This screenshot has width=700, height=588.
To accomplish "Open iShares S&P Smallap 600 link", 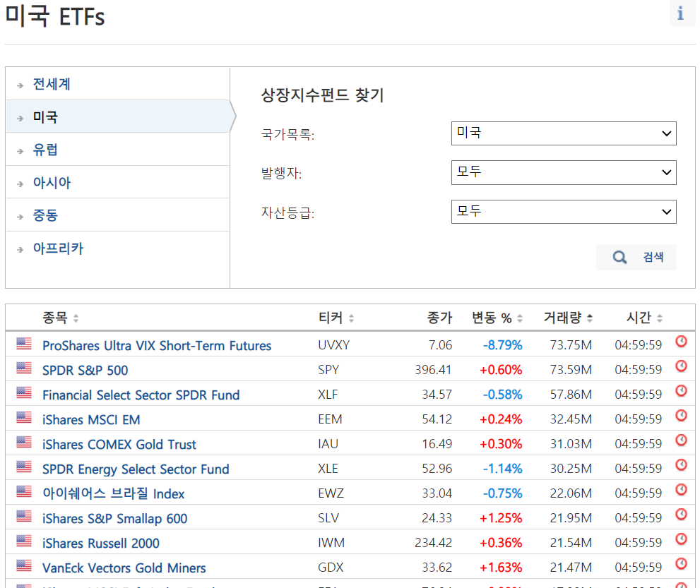I will [114, 519].
